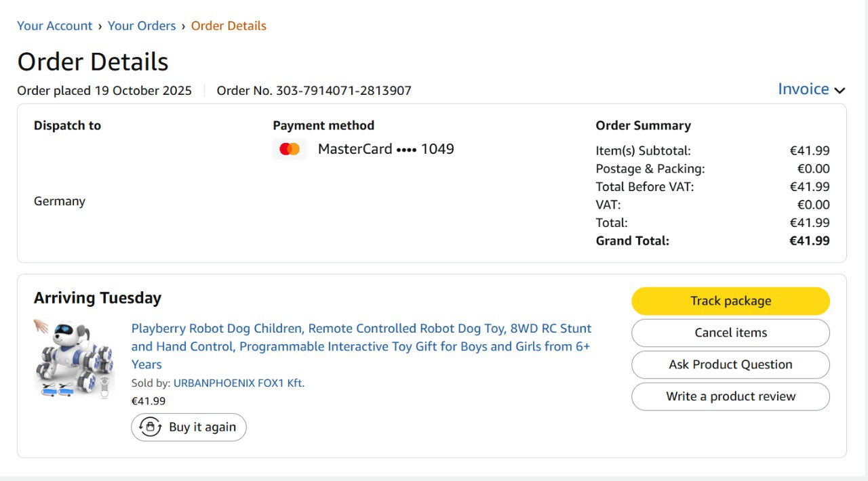Click the order number text
The image size is (868, 481).
(314, 91)
